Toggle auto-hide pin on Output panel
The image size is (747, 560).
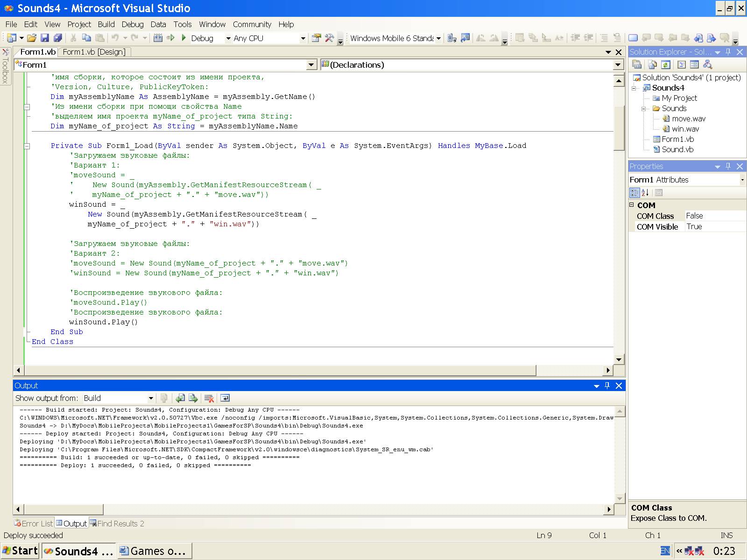pyautogui.click(x=607, y=385)
